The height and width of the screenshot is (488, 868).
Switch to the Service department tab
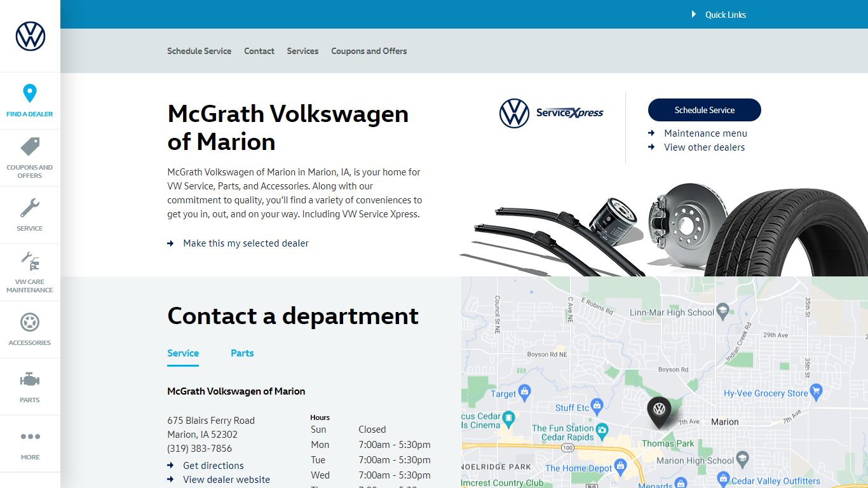pyautogui.click(x=183, y=353)
